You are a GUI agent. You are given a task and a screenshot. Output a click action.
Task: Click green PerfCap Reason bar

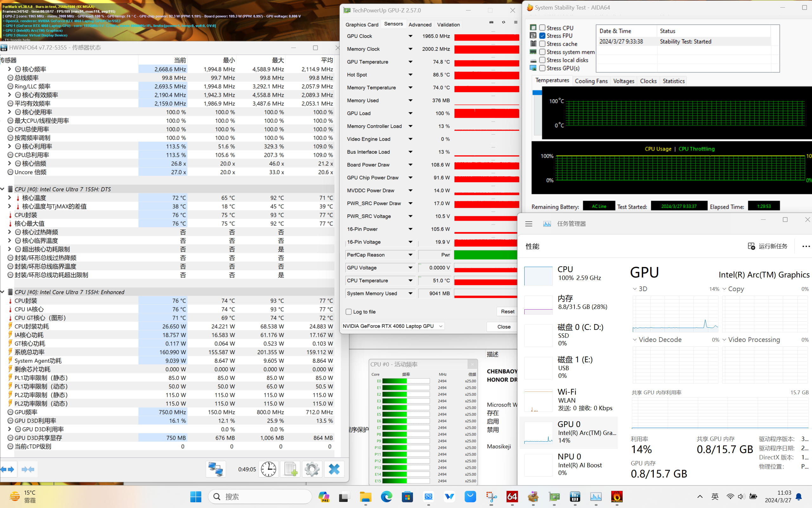485,255
